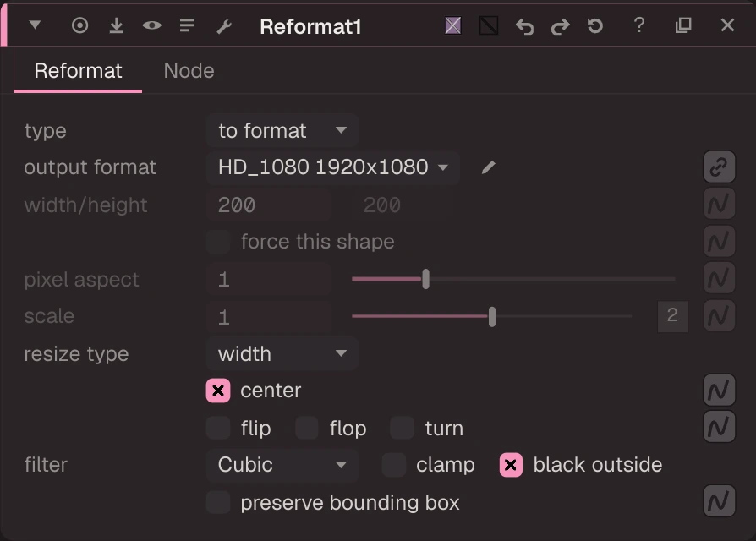Click the height field showing 200

coord(403,205)
